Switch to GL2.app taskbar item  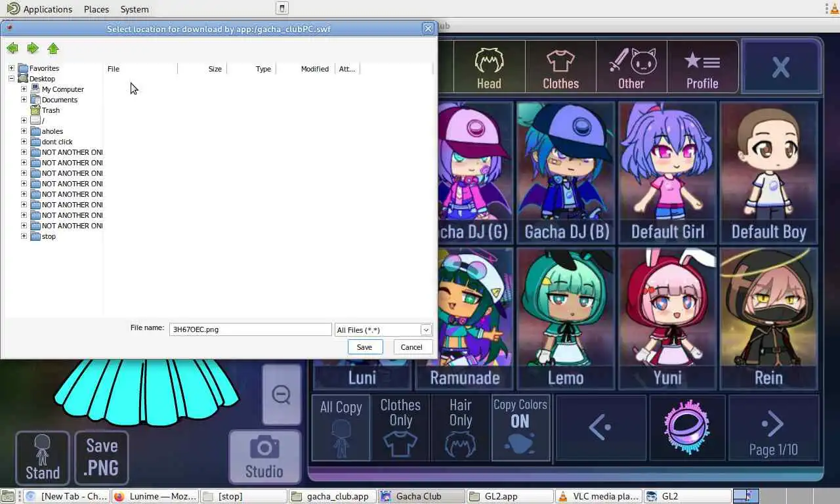point(510,496)
